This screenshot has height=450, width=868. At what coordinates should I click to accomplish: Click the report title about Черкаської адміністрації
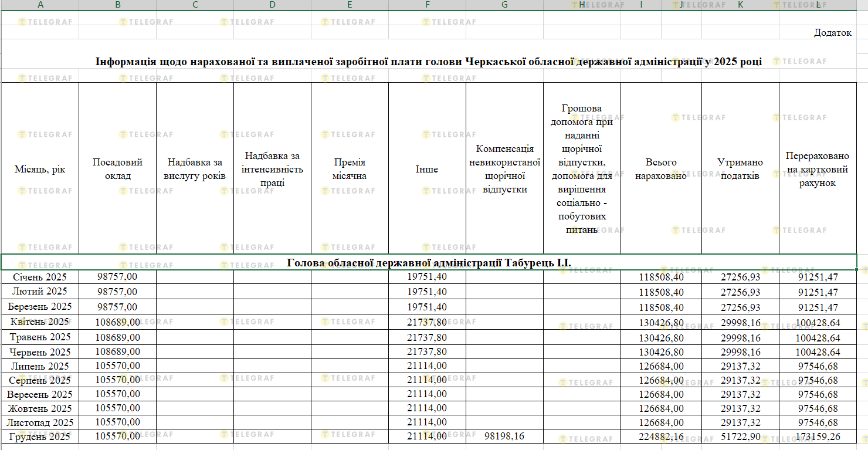[x=429, y=62]
